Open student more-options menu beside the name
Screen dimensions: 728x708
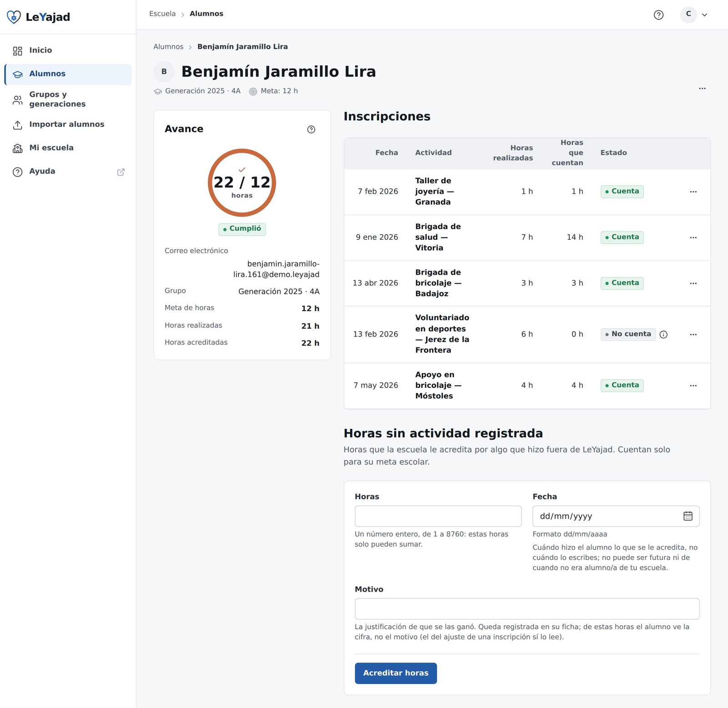click(x=702, y=89)
